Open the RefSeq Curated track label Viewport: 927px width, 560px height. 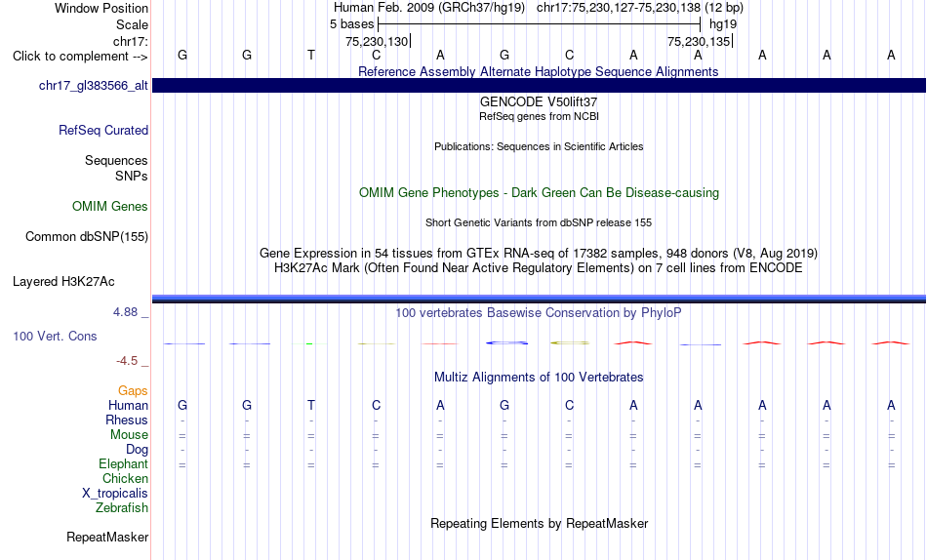(x=103, y=130)
